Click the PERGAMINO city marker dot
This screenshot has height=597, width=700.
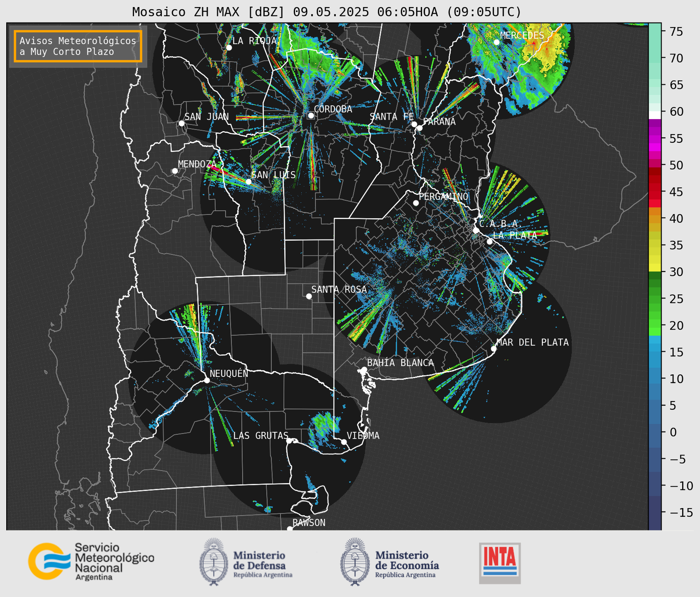(x=416, y=203)
